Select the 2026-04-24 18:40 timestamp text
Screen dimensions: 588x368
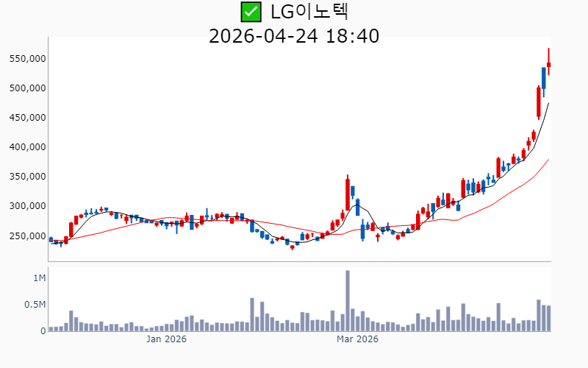[294, 35]
